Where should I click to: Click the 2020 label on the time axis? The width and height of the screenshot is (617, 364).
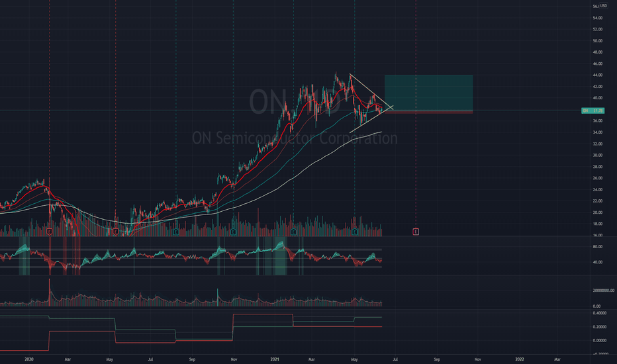click(28, 359)
